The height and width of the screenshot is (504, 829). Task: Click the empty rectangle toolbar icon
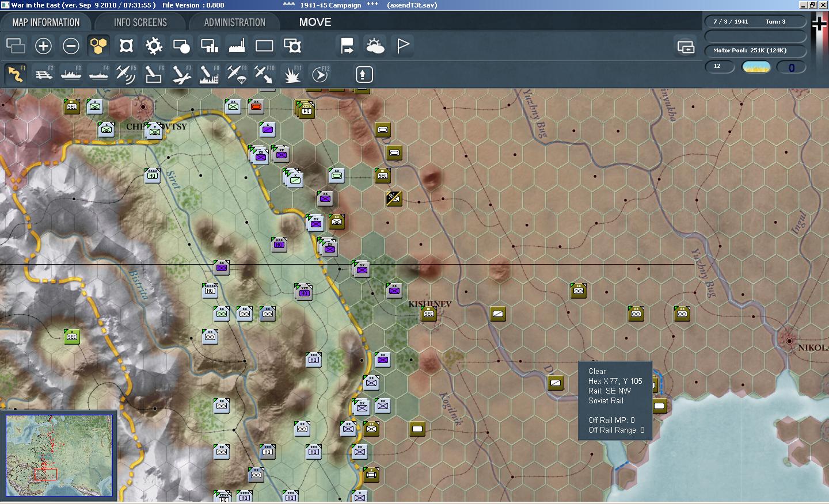tap(264, 46)
